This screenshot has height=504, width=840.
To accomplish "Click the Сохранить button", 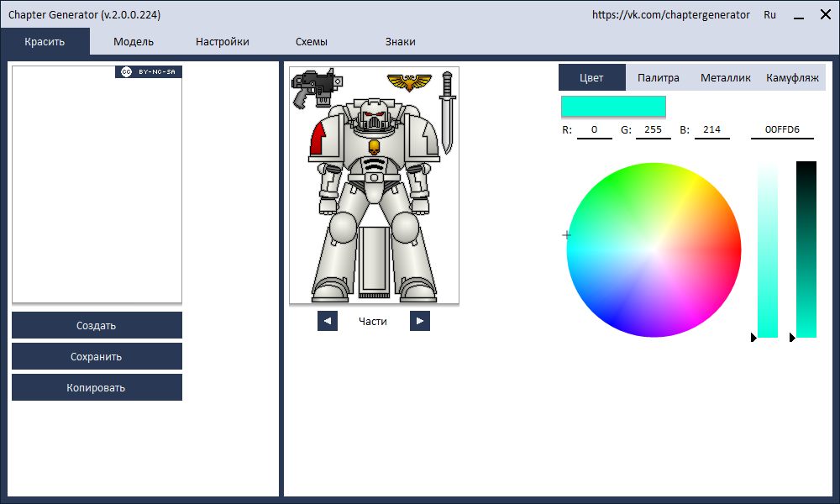I will [97, 356].
